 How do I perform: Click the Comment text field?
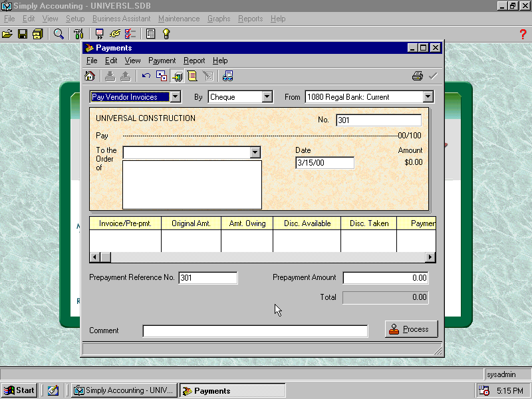255,331
